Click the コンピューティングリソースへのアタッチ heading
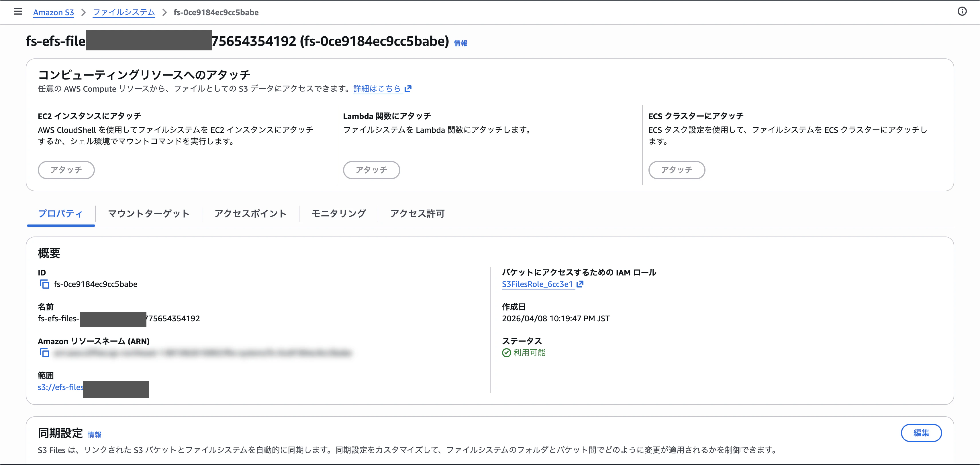980x465 pixels. (x=144, y=74)
